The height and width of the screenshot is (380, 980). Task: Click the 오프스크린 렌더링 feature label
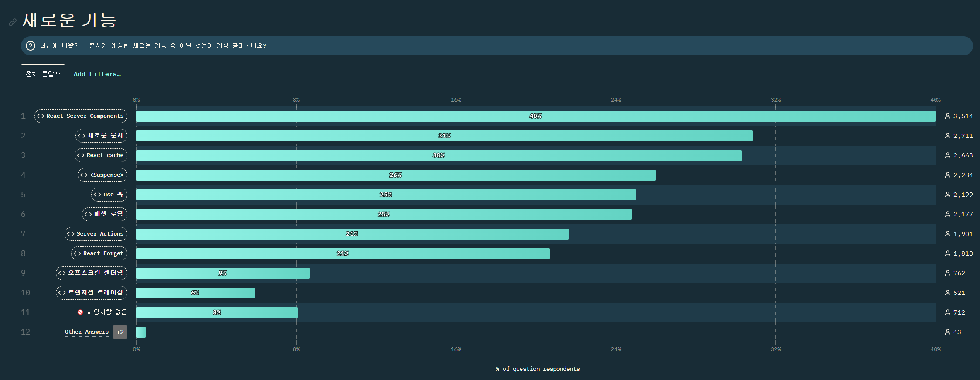pos(92,273)
